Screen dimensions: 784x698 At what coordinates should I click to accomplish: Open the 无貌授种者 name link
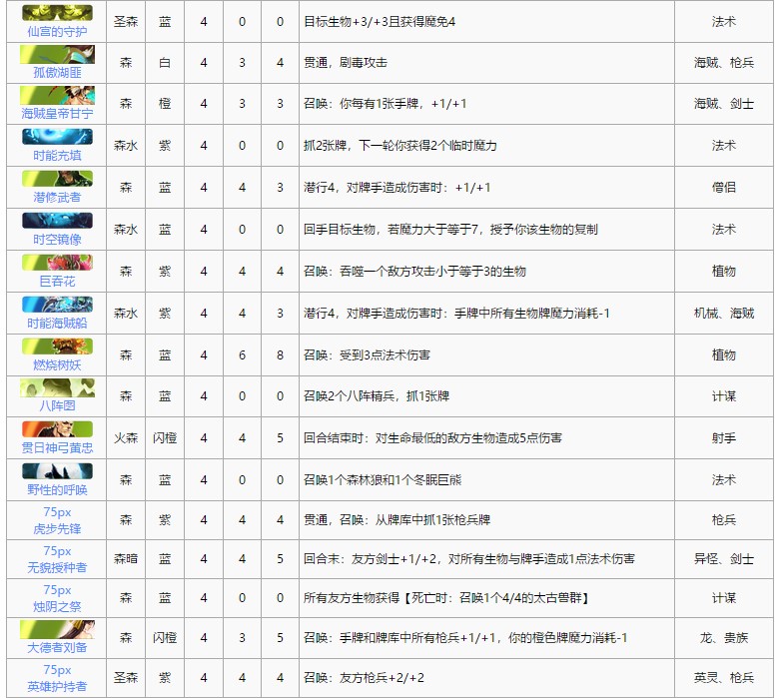tap(57, 567)
